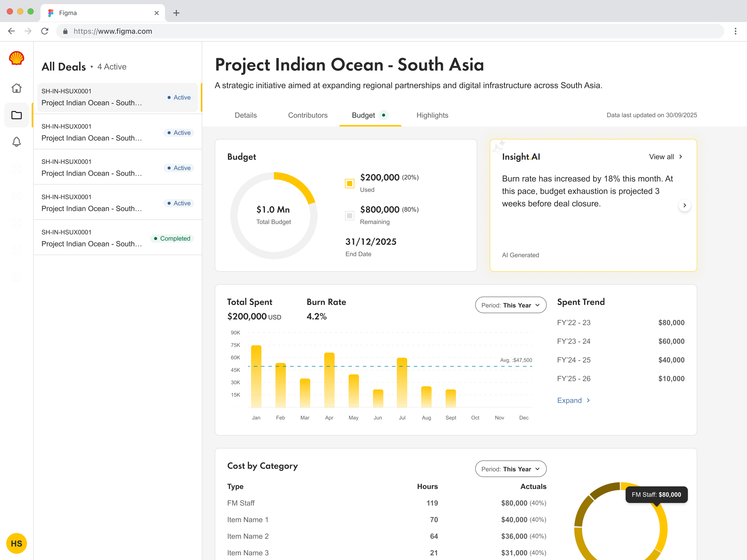Viewport: 747px width, 560px height.
Task: Click the Completed status badge
Action: (x=172, y=238)
